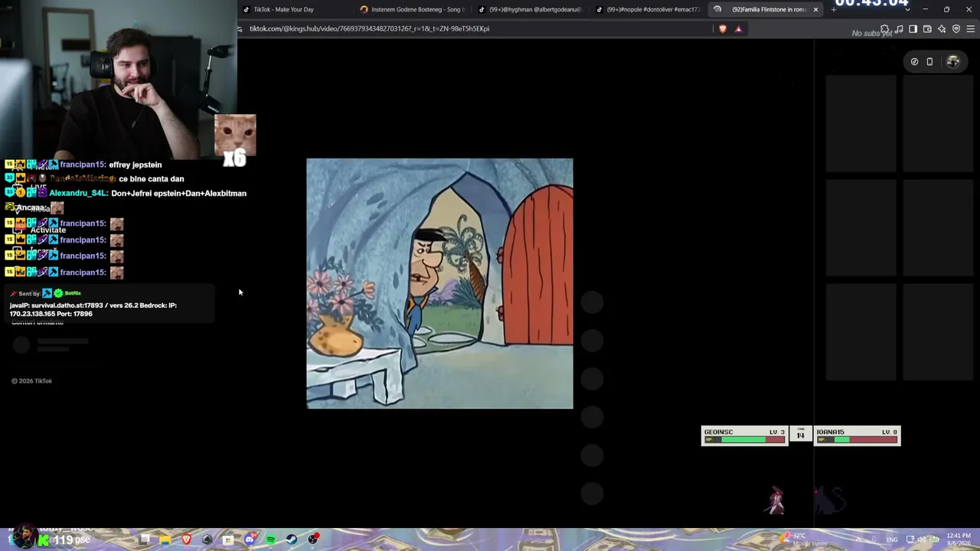Click the site info icon beside the URL
The height and width of the screenshot is (551, 980).
240,29
